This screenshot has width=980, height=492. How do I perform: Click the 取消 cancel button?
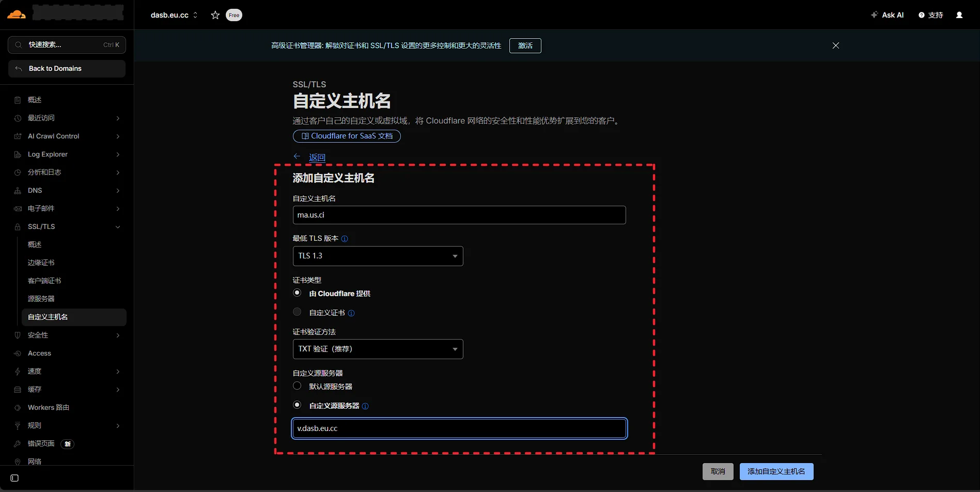(718, 471)
